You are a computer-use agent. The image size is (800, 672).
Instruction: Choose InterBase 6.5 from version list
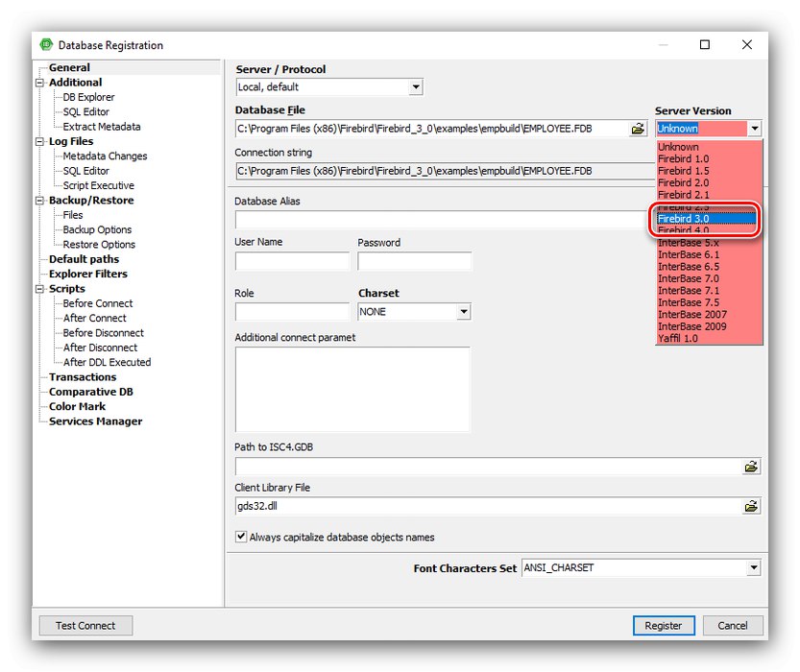(x=709, y=267)
